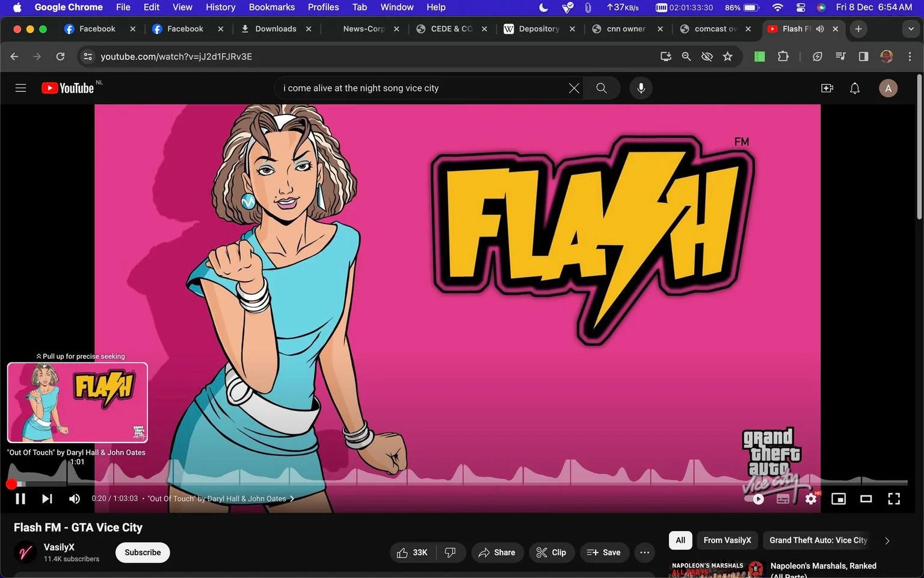Subscribe to the VasilyX channel
The width and height of the screenshot is (924, 578).
(143, 553)
